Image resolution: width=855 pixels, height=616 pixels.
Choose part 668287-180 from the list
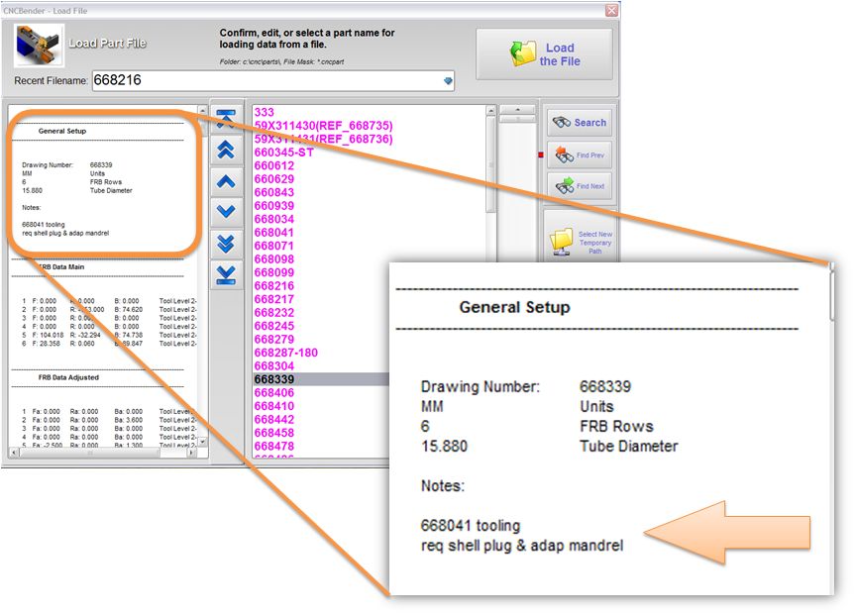[285, 353]
